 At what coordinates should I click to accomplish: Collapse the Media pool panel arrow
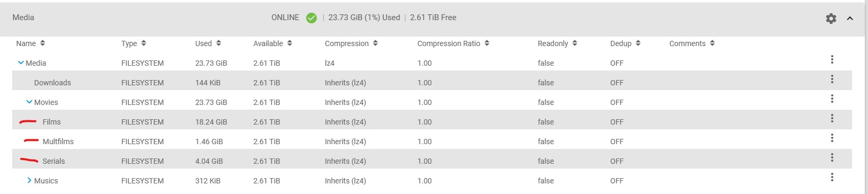pyautogui.click(x=850, y=19)
